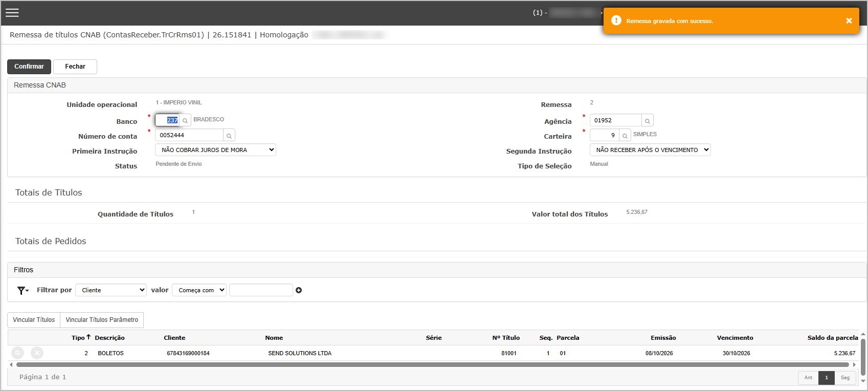Remove the BOLETOS row with the X icon
The width and height of the screenshot is (868, 391).
pos(37,353)
